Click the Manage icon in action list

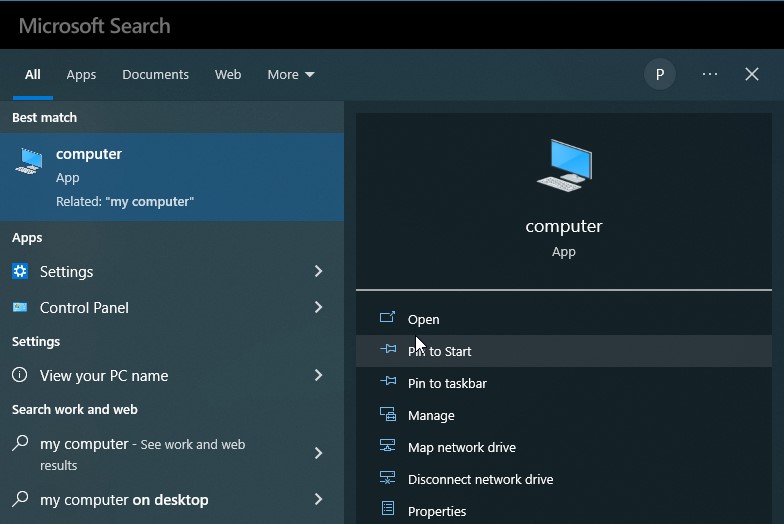point(388,414)
